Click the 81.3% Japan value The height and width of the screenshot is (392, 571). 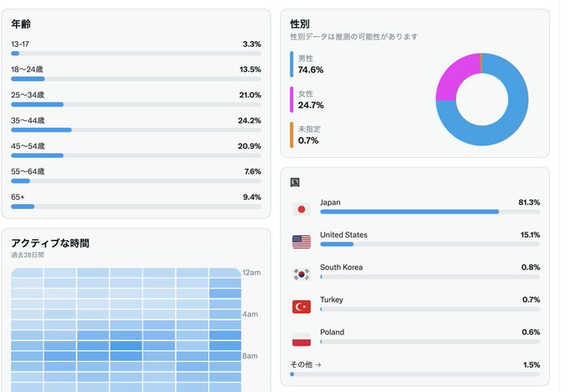(529, 202)
